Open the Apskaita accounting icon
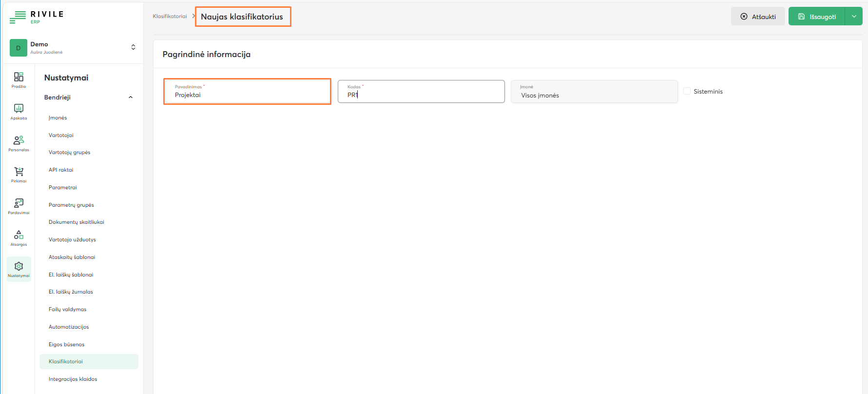Screen dimensions: 868x394 [x=19, y=111]
